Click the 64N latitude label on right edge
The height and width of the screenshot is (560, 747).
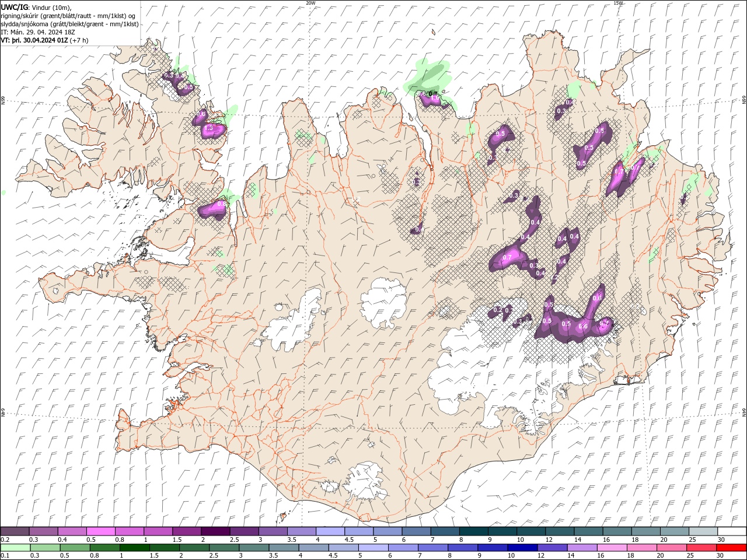pyautogui.click(x=744, y=411)
